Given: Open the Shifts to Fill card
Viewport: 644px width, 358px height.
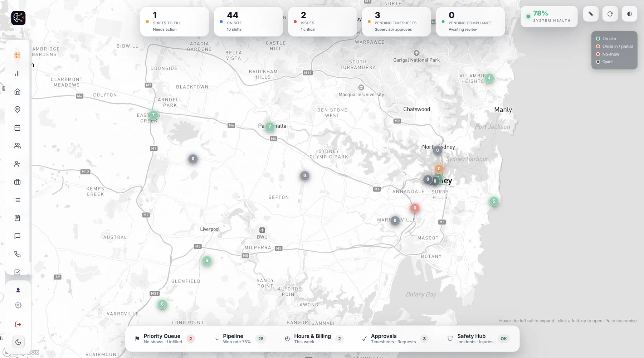Looking at the screenshot, I should click(x=175, y=21).
